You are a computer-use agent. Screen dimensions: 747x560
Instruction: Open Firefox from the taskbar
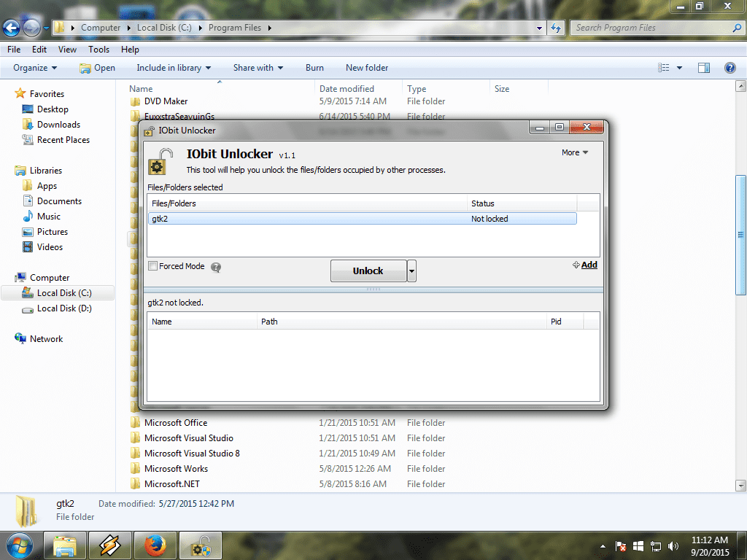(155, 545)
